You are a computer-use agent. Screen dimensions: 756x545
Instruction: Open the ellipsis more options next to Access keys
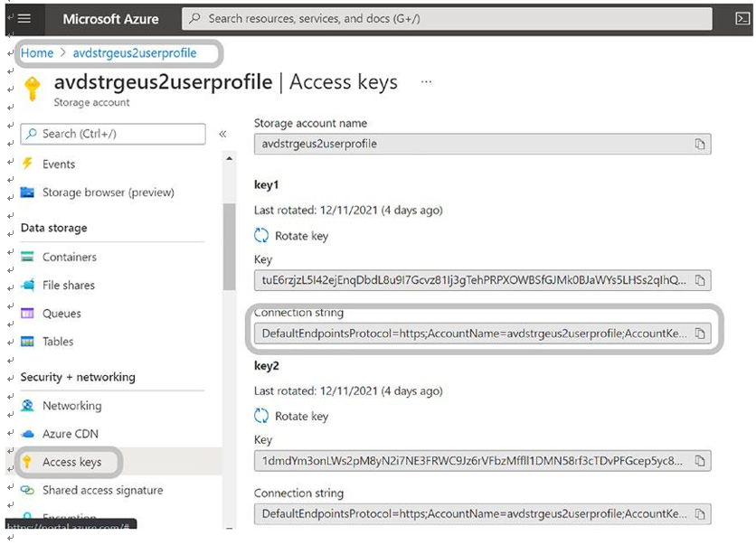(426, 82)
